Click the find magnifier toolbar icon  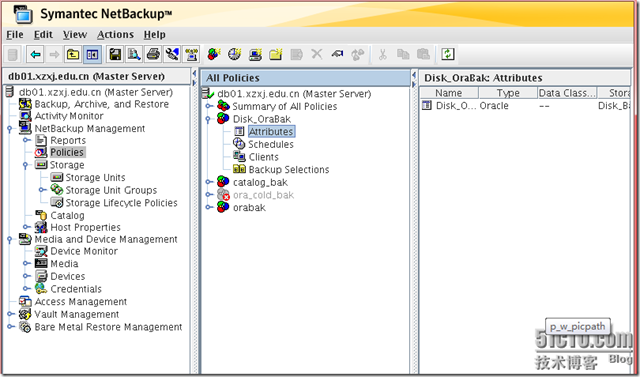point(134,54)
